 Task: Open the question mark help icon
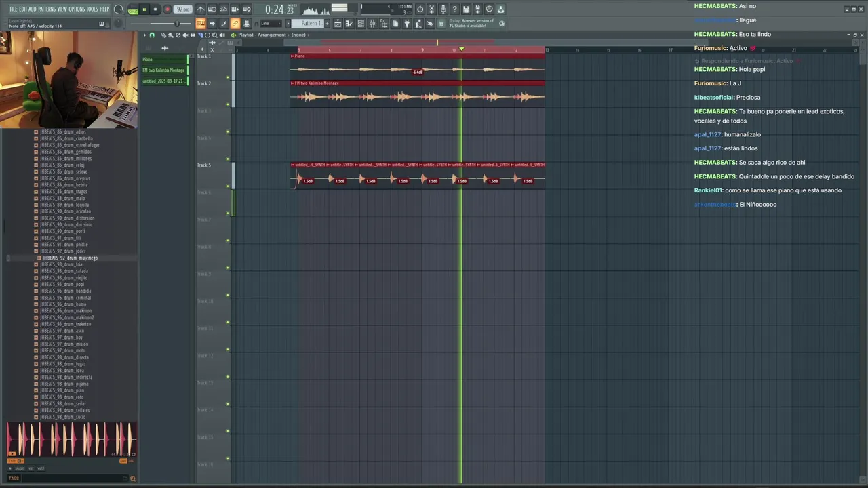tap(454, 9)
